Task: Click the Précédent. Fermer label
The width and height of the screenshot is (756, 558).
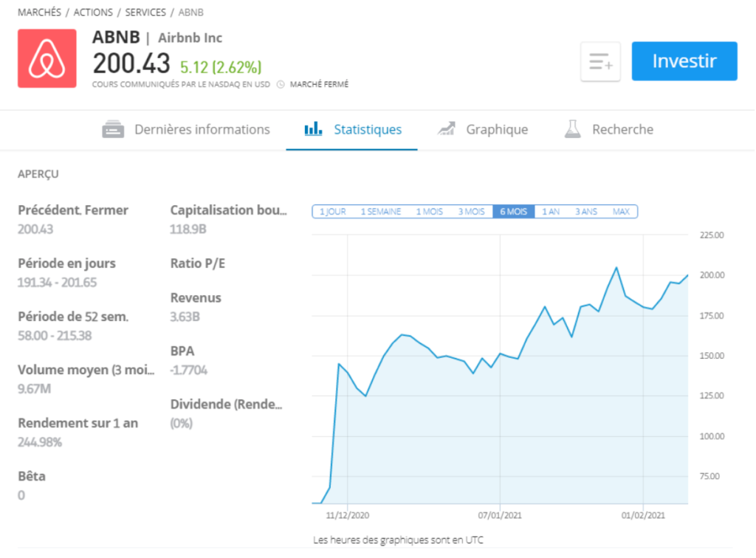Action: (x=73, y=210)
